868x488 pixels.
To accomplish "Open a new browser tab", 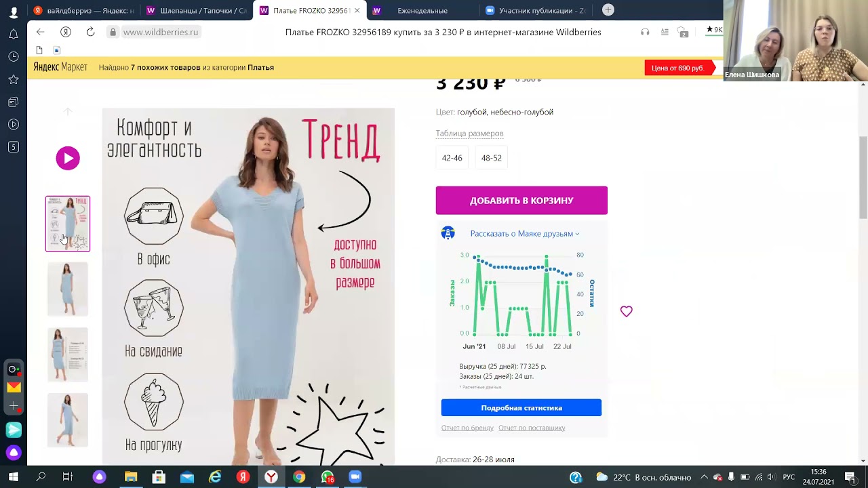I will (x=608, y=9).
